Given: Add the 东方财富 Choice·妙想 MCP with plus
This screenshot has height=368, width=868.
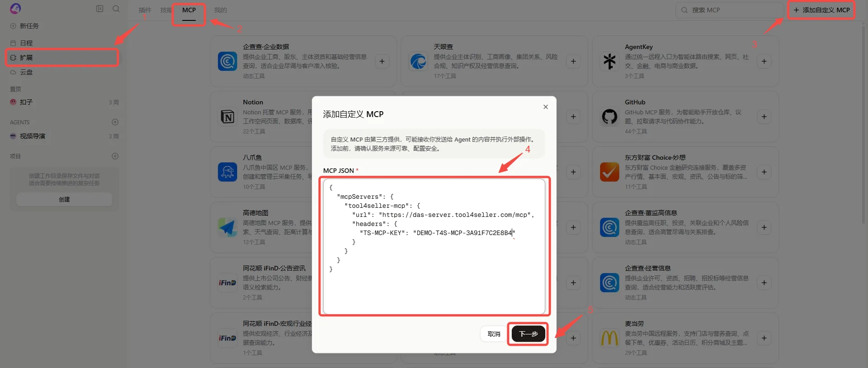Looking at the screenshot, I should click(764, 172).
